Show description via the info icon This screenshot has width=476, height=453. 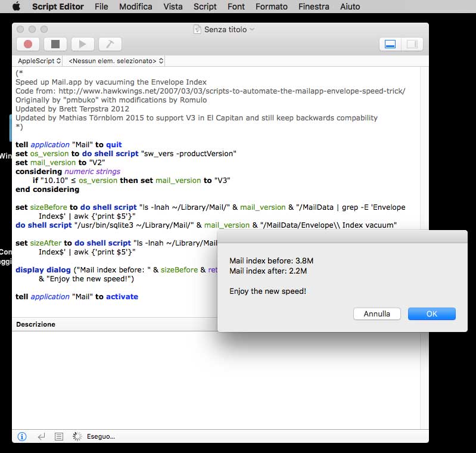[22, 436]
